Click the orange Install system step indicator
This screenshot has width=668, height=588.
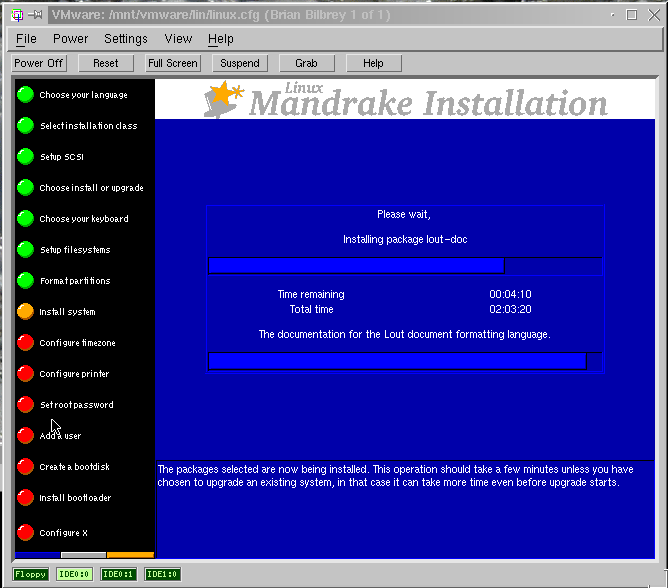pyautogui.click(x=25, y=312)
